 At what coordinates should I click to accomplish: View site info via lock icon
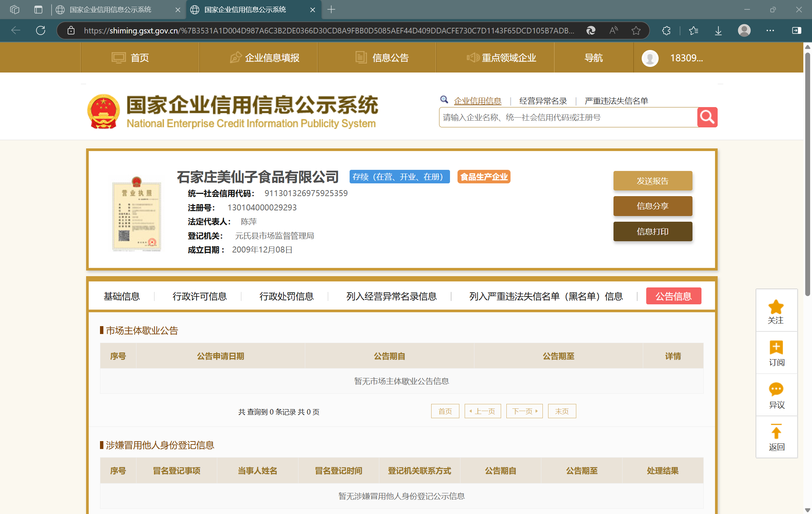(71, 30)
